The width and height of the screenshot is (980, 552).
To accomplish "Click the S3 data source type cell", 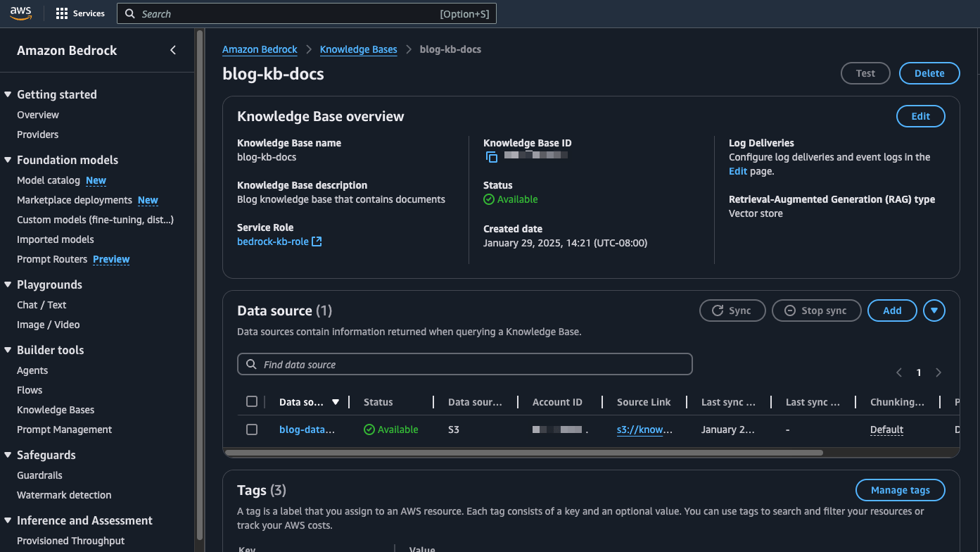I will 454,429.
